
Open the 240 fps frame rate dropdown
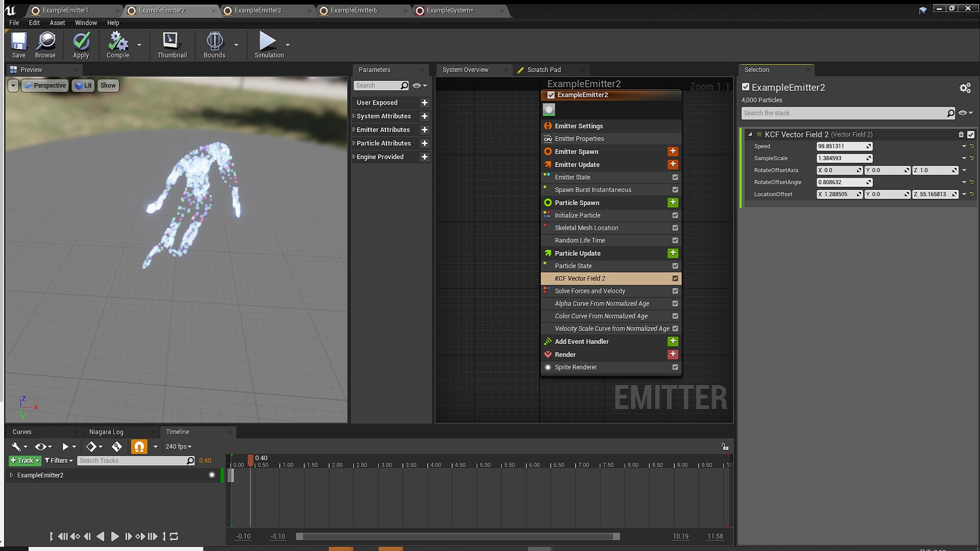tap(178, 446)
